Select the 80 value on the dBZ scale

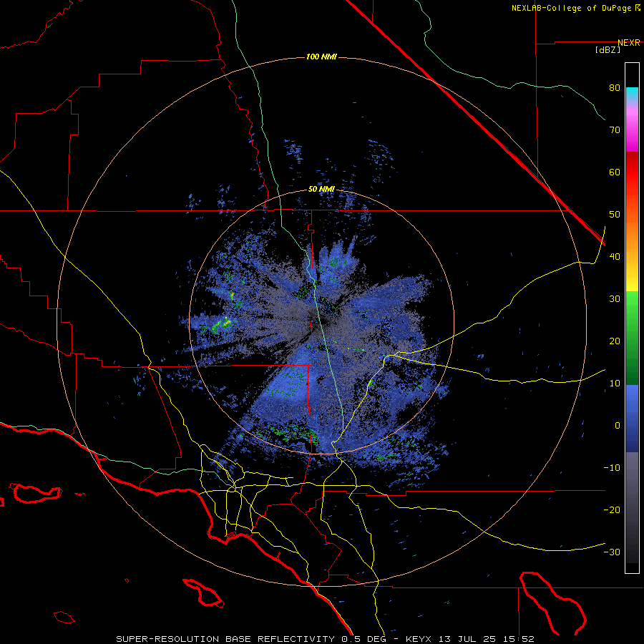pyautogui.click(x=615, y=88)
